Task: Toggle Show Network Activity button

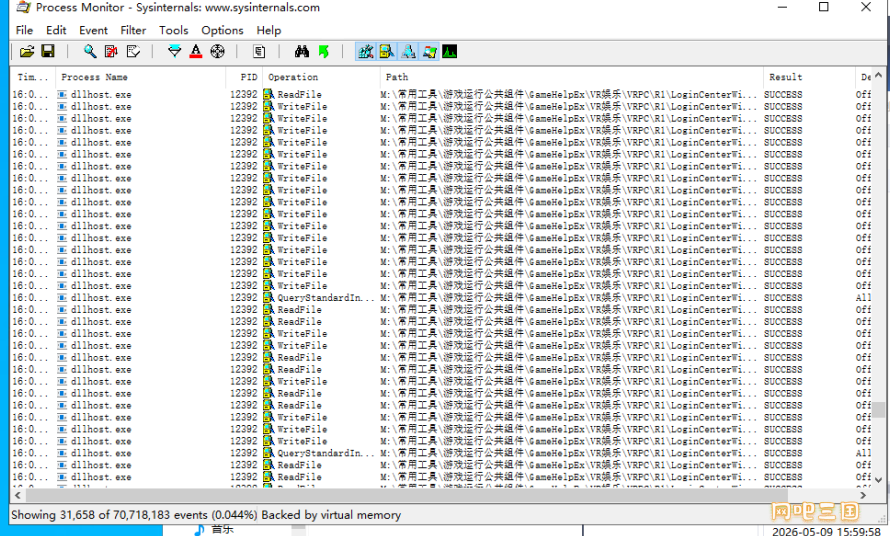Action: [x=408, y=52]
